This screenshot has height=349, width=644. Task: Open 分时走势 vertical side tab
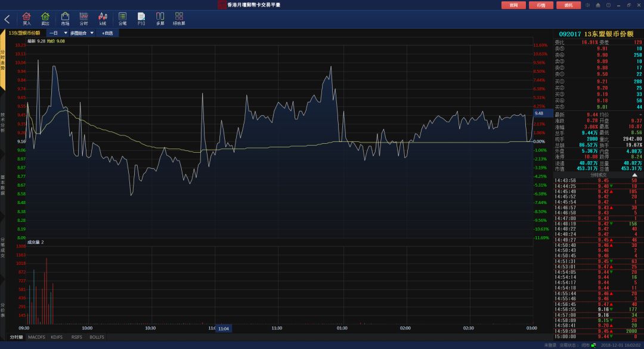pyautogui.click(x=2, y=60)
